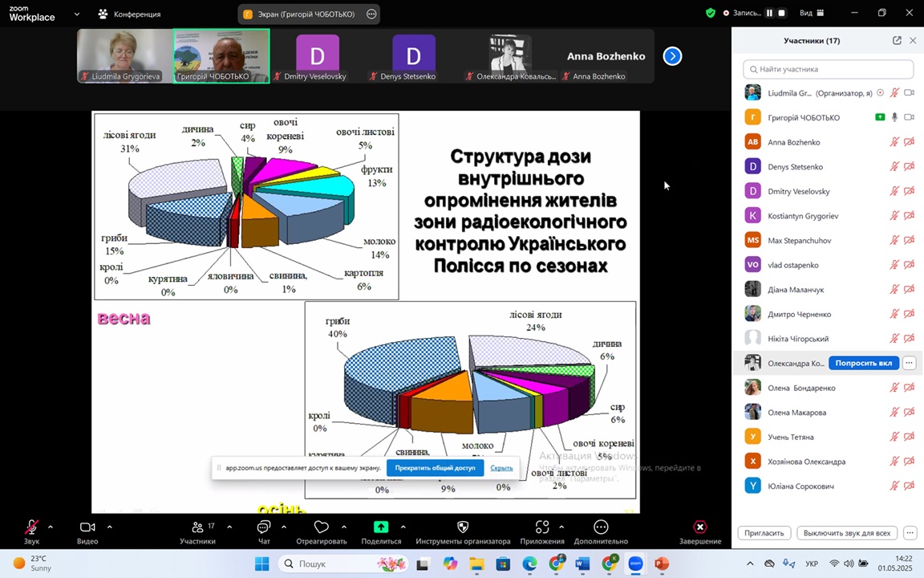Click the Найти участника search field
The image size is (924, 578).
click(828, 69)
